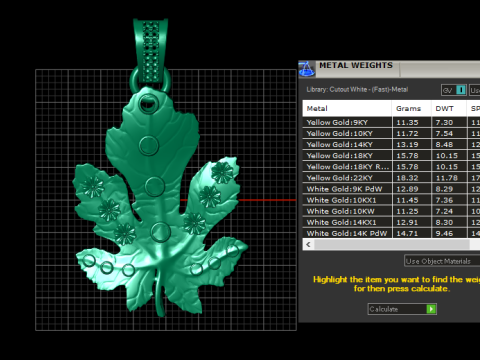Screen dimensions: 480x360
Task: Select the Yellow Gold:22KY row
Action: [391, 178]
